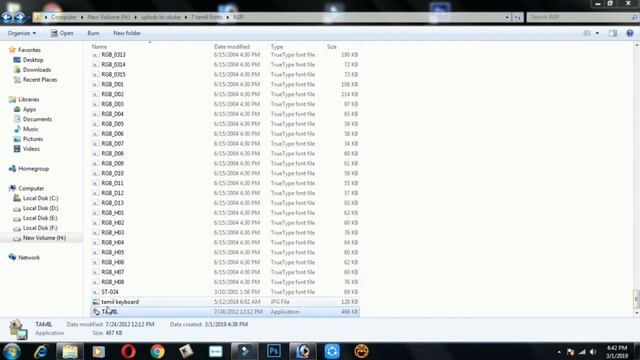Select Libraries in the navigation pane
The width and height of the screenshot is (640, 360).
[x=29, y=100]
